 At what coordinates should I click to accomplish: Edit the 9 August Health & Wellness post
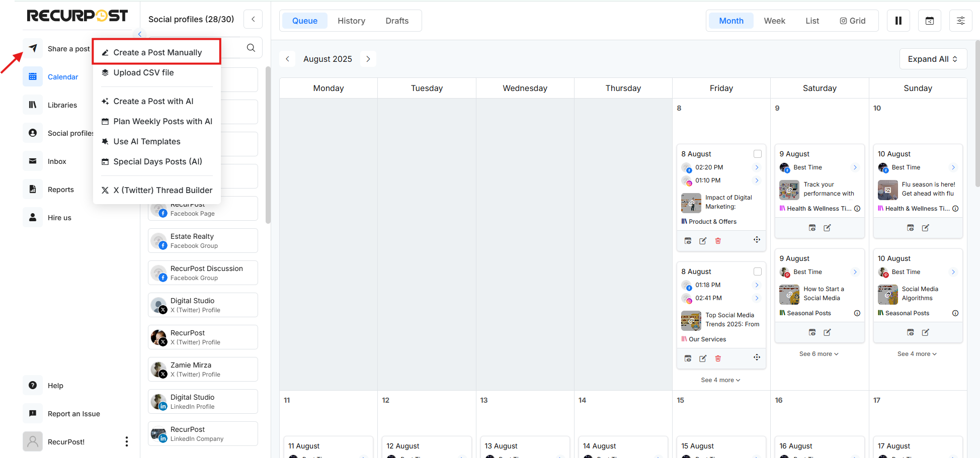(827, 228)
